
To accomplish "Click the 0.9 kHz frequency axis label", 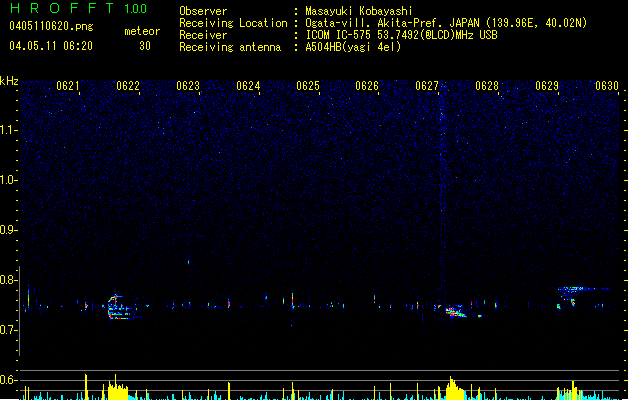I will coord(8,230).
